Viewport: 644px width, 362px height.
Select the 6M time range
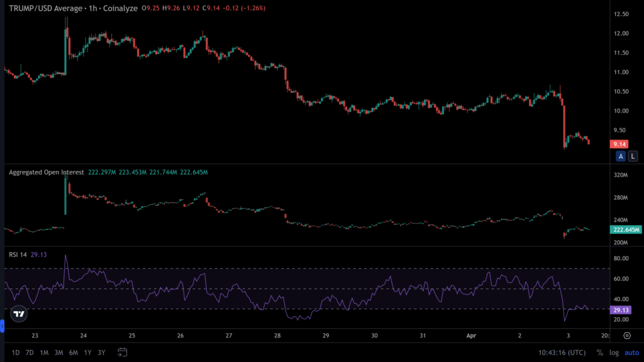[74, 353]
